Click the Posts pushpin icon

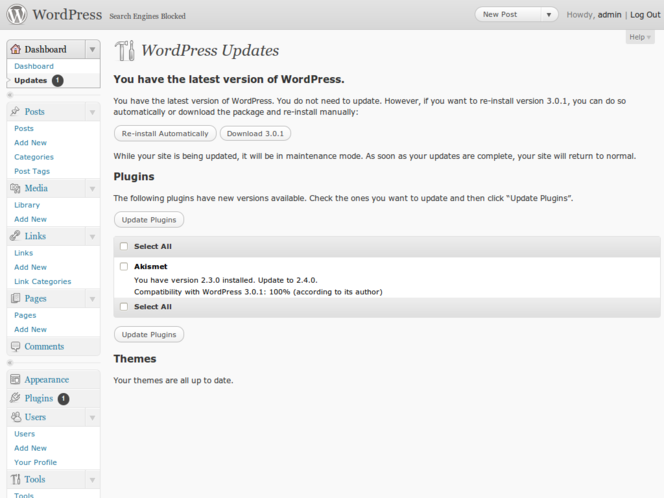click(15, 111)
